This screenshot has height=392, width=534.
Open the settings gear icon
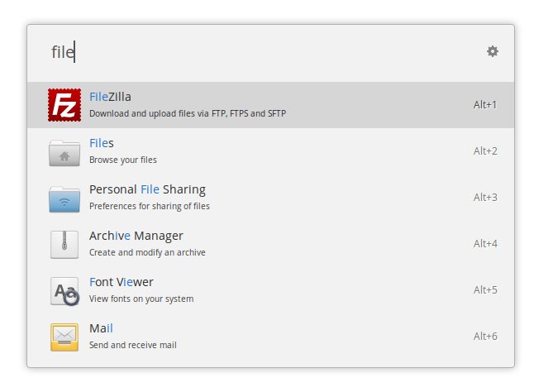coord(492,51)
